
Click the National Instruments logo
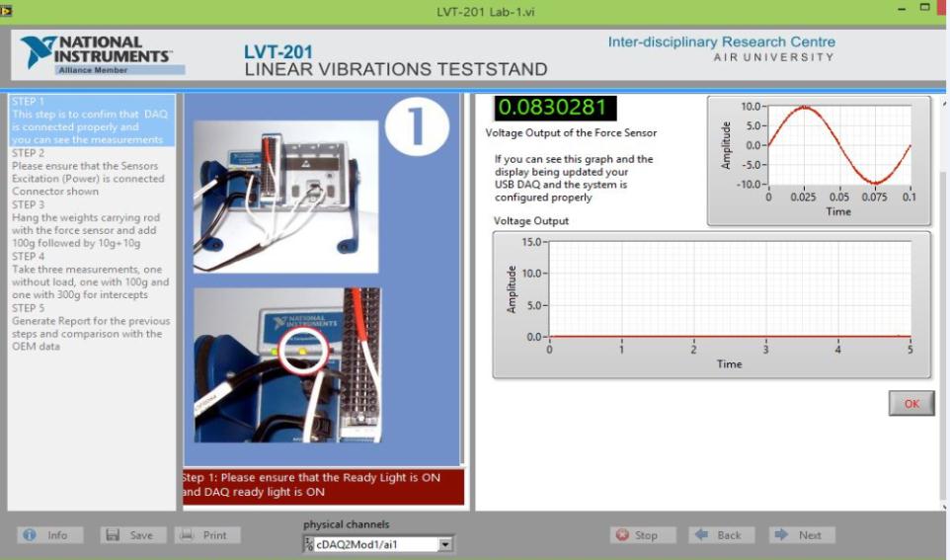pyautogui.click(x=97, y=55)
